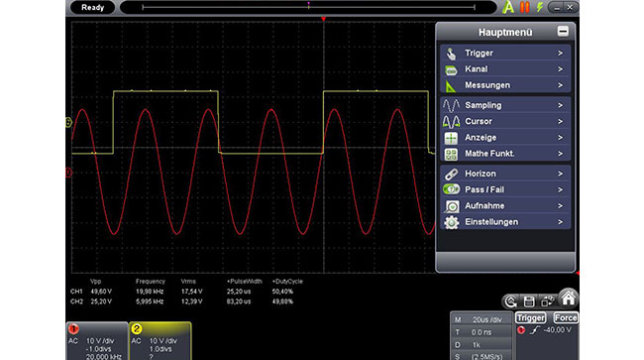Open the Cursor menu entry

coord(504,121)
